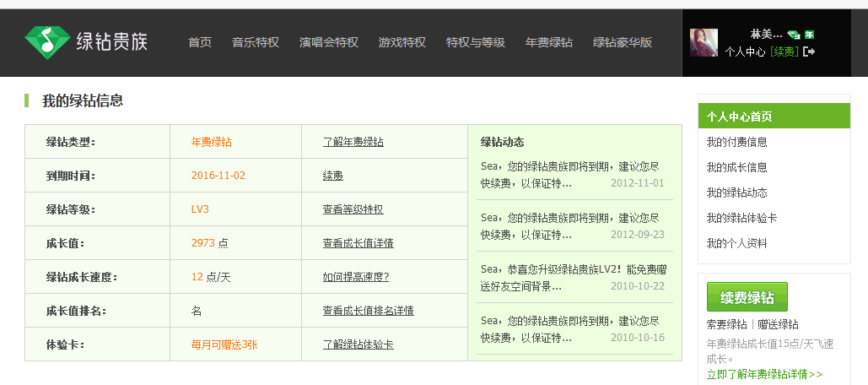The height and width of the screenshot is (385, 868).
Task: Click the green diamond badge next to username
Action: pyautogui.click(x=794, y=35)
